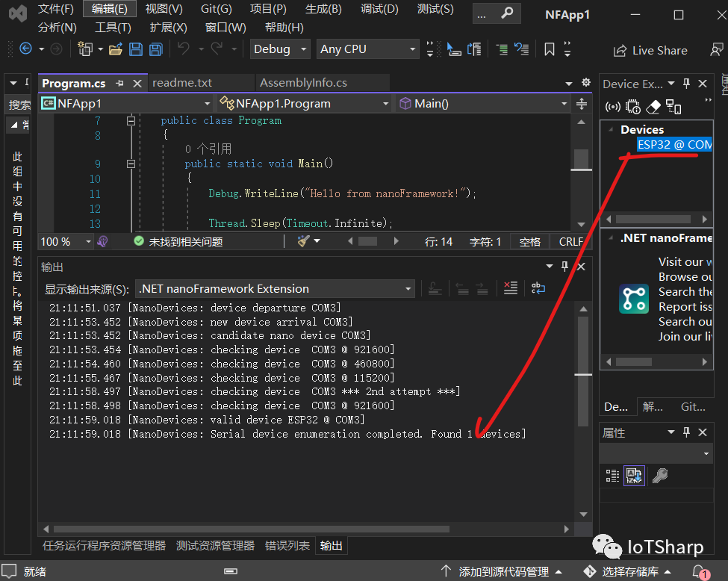Close the Program.cs tab
Screen dimensions: 728x581
tap(137, 84)
